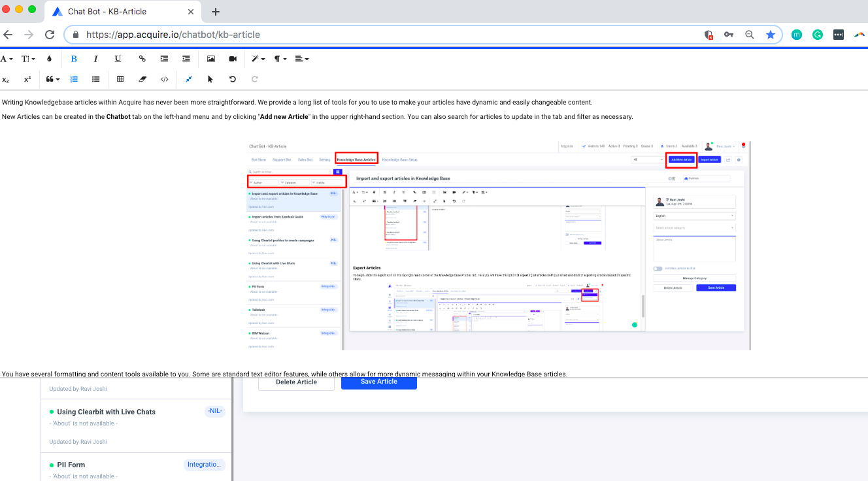Click the bold word 'Chatbot' in text
Image resolution: width=868 pixels, height=481 pixels.
[x=118, y=117]
